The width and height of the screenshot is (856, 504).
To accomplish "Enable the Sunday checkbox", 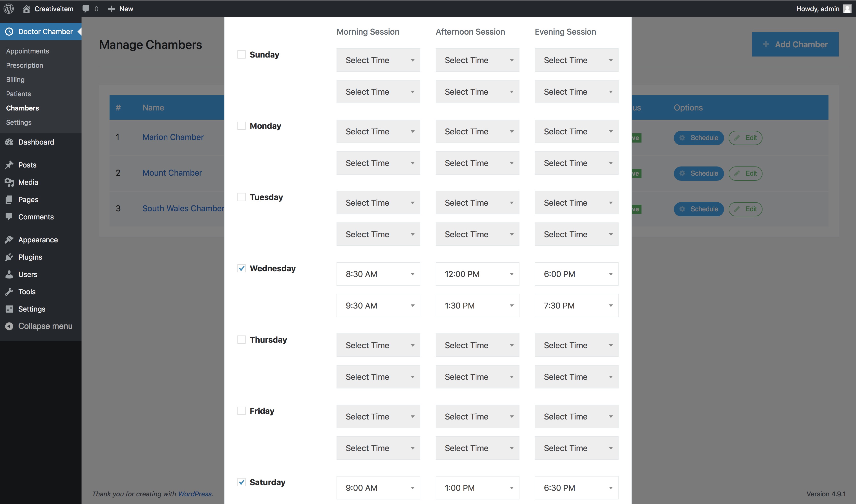I will [x=241, y=54].
